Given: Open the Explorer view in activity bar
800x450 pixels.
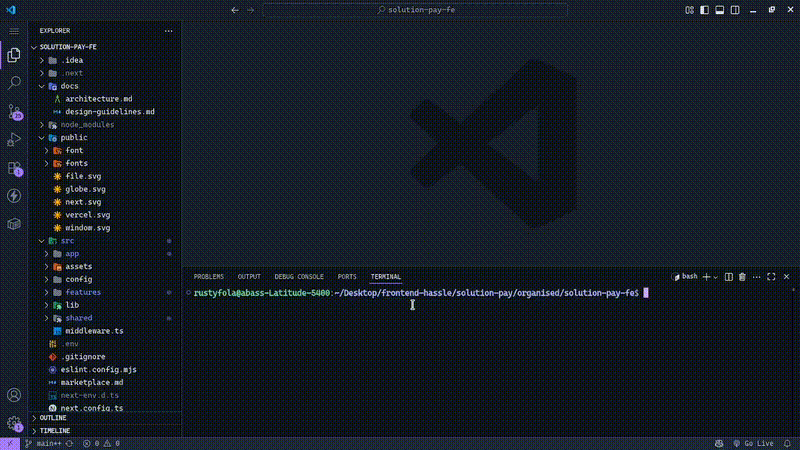Looking at the screenshot, I should (x=14, y=55).
